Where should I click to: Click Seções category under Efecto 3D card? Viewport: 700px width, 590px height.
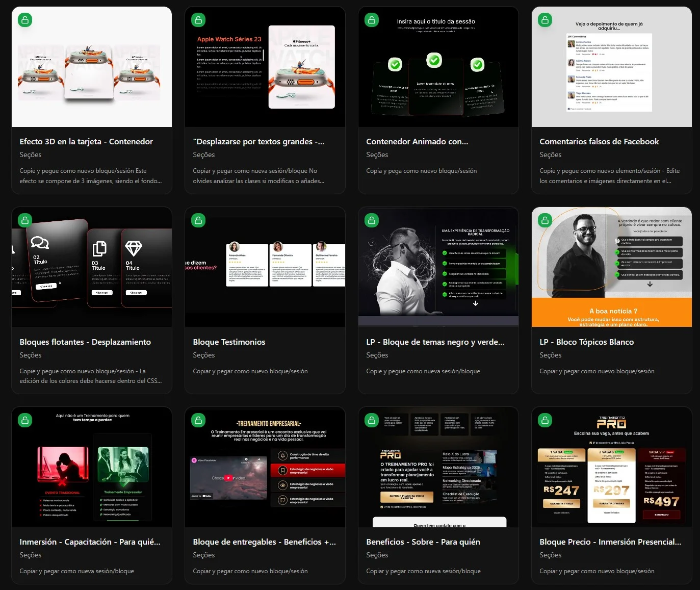pyautogui.click(x=31, y=155)
